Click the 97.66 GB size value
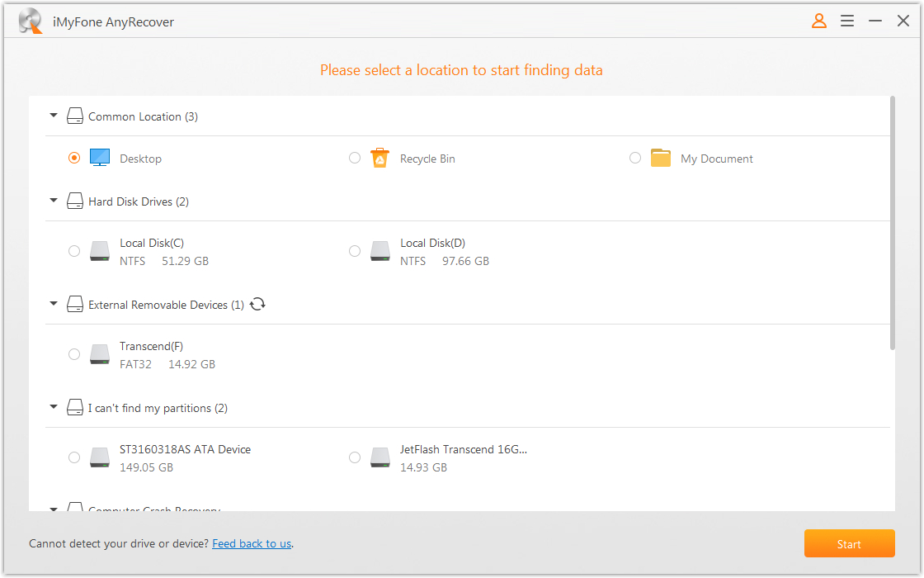Viewport: 924px width, 578px height. point(465,261)
